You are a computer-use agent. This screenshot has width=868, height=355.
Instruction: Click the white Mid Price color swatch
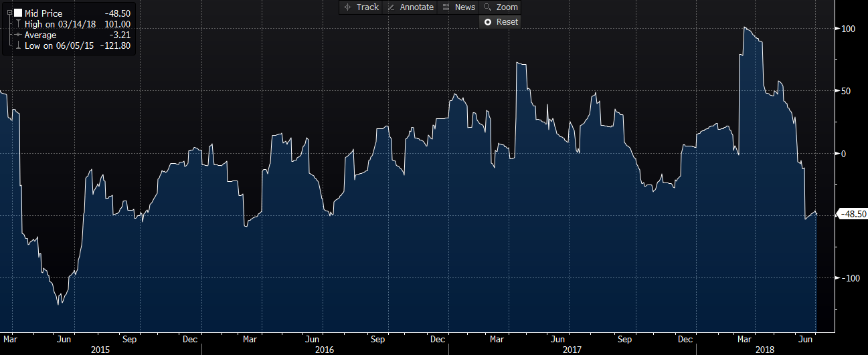[18, 13]
